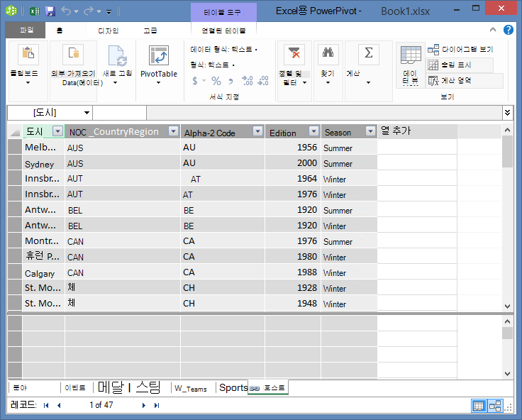Apply currency format dollar icon

point(195,81)
